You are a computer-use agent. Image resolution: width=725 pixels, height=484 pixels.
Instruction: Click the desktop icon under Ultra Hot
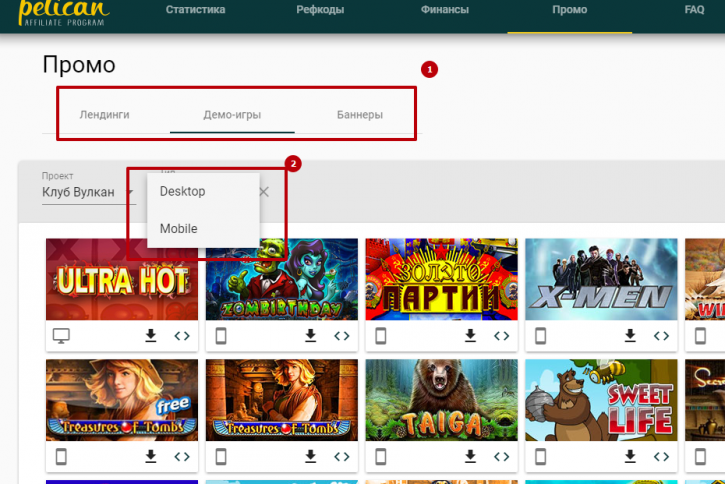[61, 336]
